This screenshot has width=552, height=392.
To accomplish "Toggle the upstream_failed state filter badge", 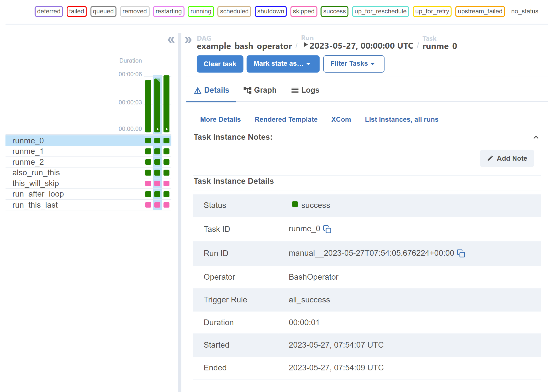I will tap(480, 11).
